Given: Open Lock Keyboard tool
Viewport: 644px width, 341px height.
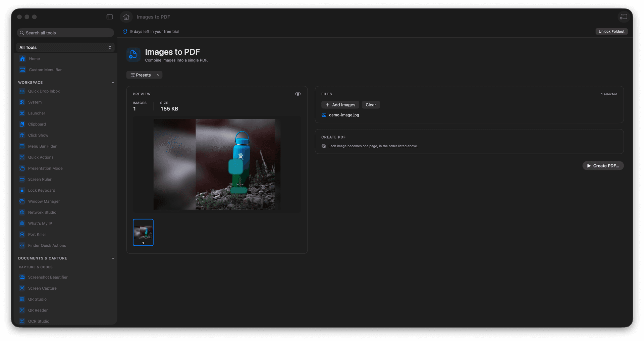Looking at the screenshot, I should click(x=65, y=190).
